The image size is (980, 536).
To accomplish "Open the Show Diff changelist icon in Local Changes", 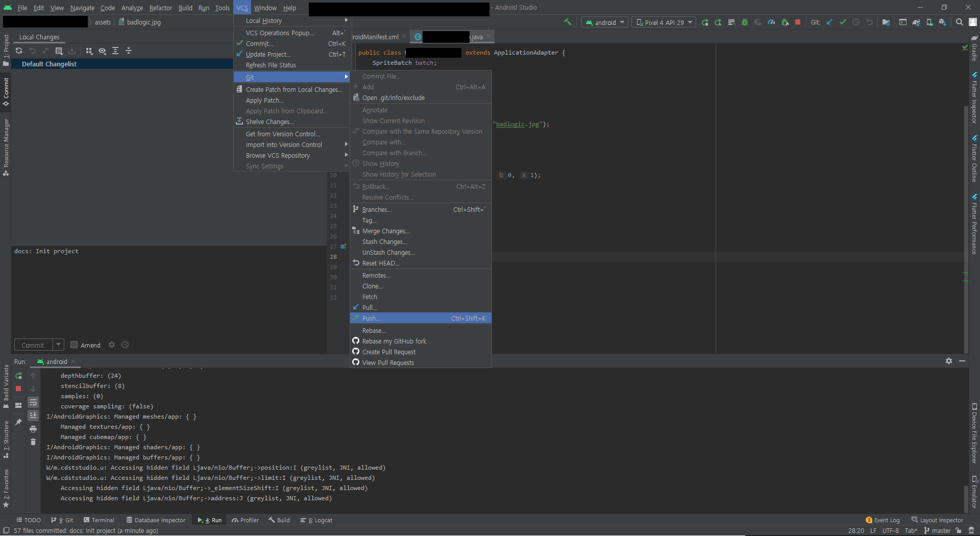I will [59, 51].
